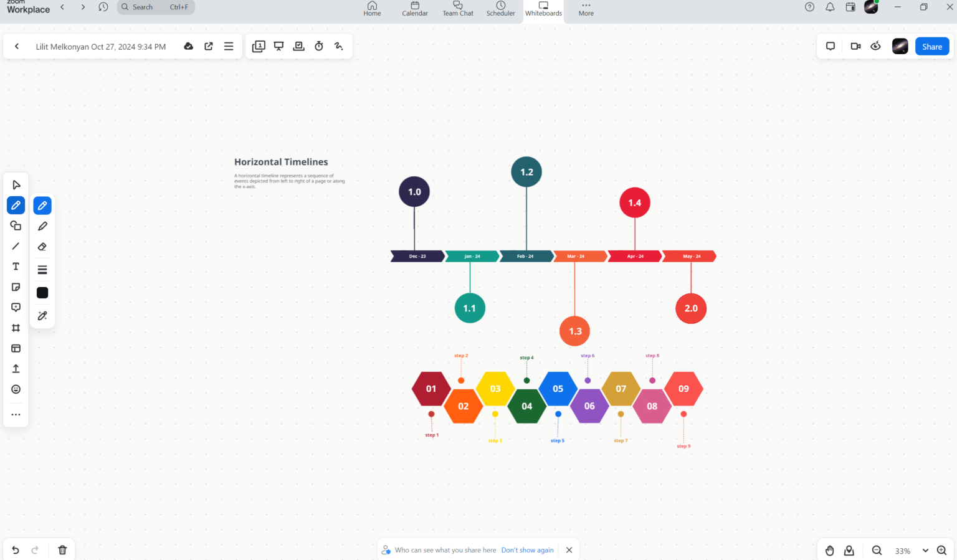957x560 pixels.
Task: Click the Share button
Action: (x=931, y=46)
